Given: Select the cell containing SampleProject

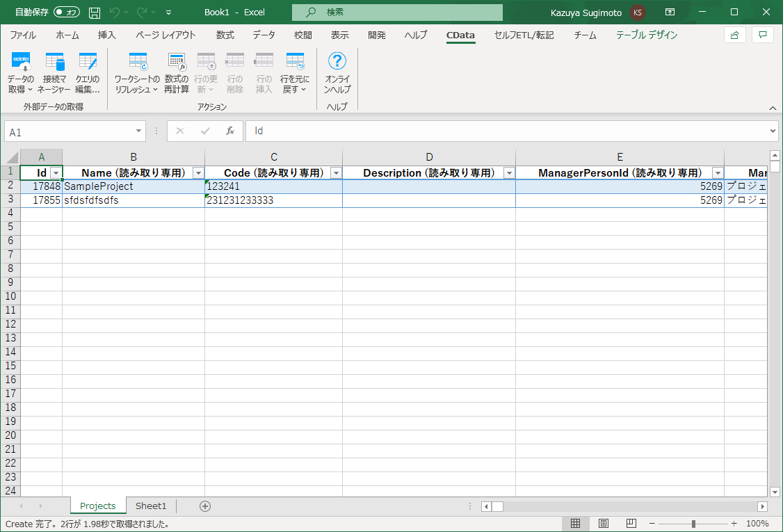Looking at the screenshot, I should tap(134, 186).
